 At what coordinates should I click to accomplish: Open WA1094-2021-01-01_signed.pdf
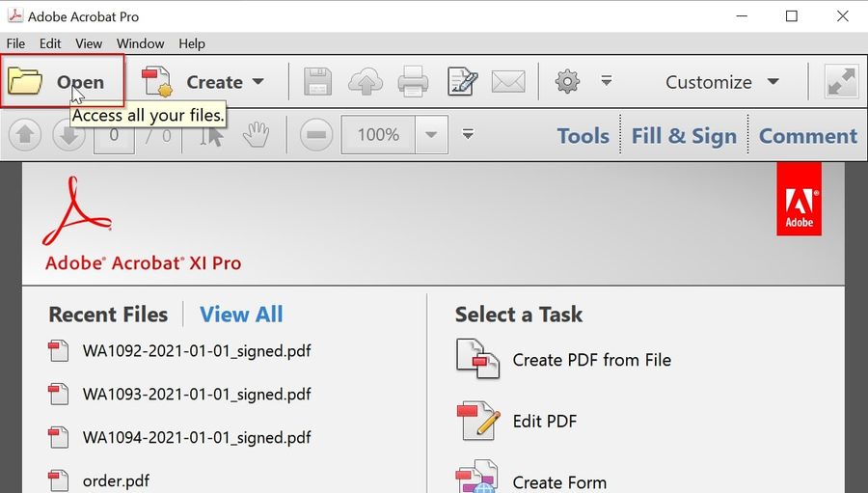[197, 438]
